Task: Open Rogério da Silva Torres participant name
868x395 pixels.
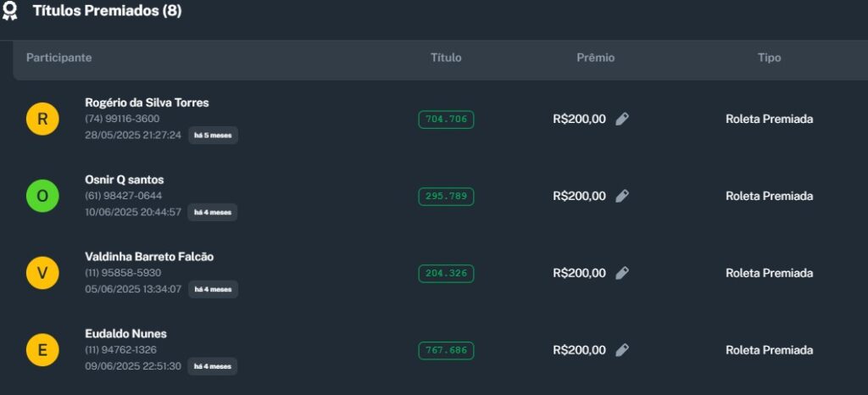Action: click(147, 103)
